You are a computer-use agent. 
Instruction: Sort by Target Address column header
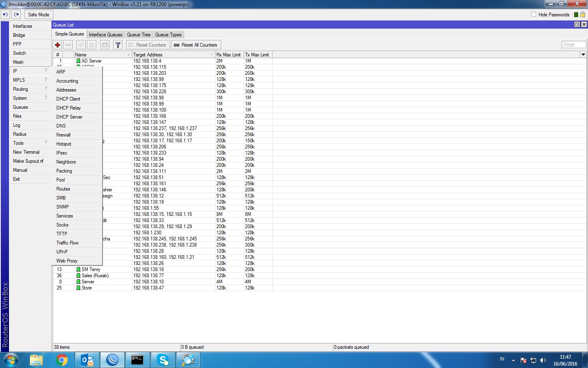pos(174,55)
